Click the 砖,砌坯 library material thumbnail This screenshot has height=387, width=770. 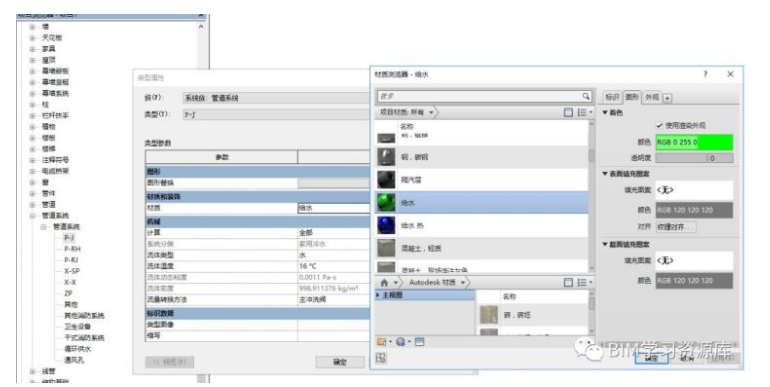tap(489, 315)
